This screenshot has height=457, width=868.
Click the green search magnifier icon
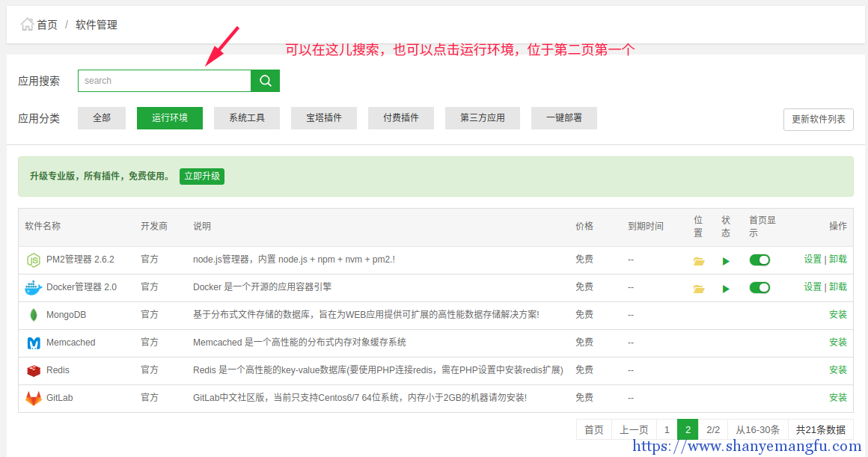(x=265, y=80)
